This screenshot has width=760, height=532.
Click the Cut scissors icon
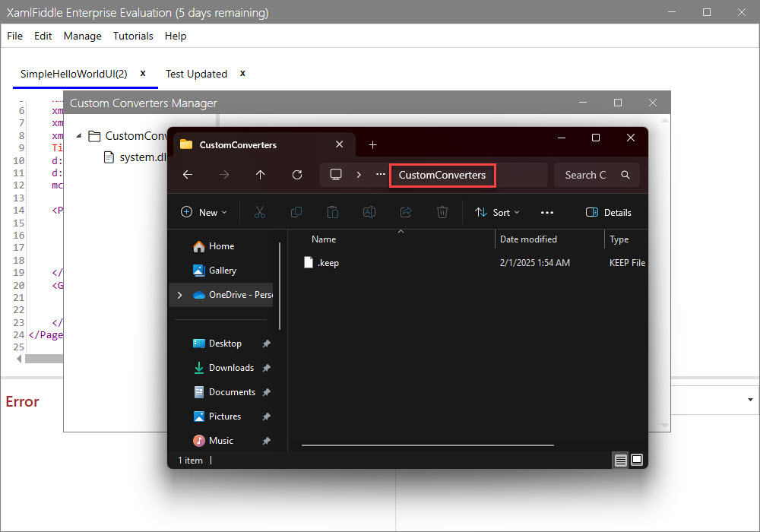(x=260, y=212)
